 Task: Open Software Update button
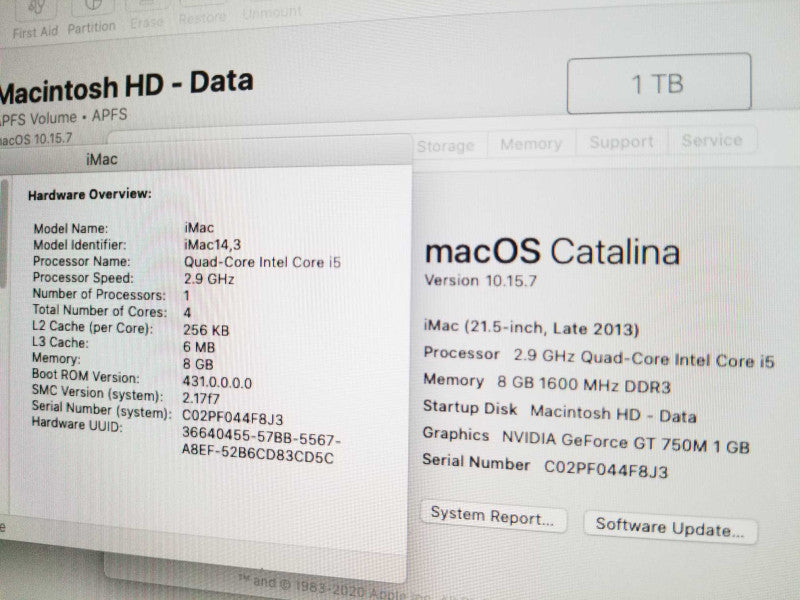coord(670,527)
